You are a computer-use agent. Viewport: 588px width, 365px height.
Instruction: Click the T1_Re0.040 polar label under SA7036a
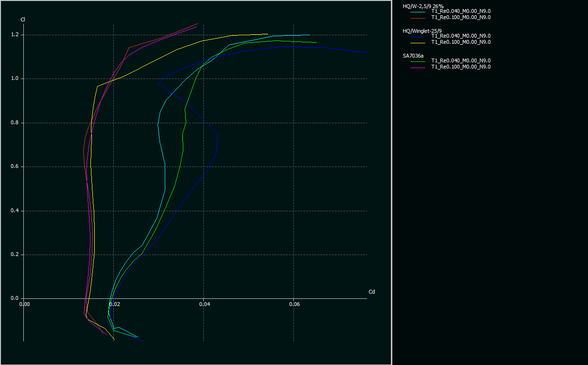(x=460, y=61)
